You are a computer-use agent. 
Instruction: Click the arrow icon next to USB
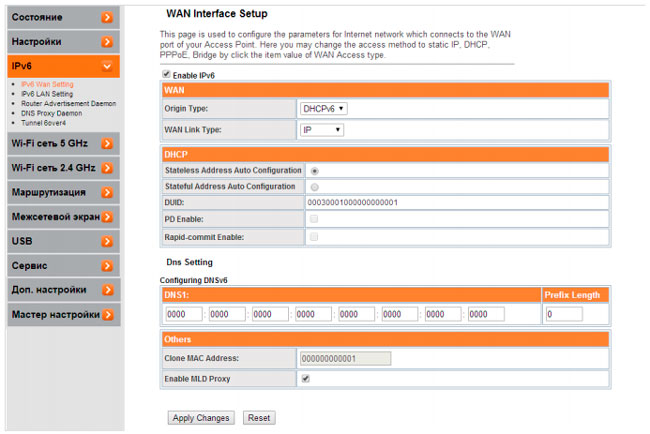click(107, 241)
